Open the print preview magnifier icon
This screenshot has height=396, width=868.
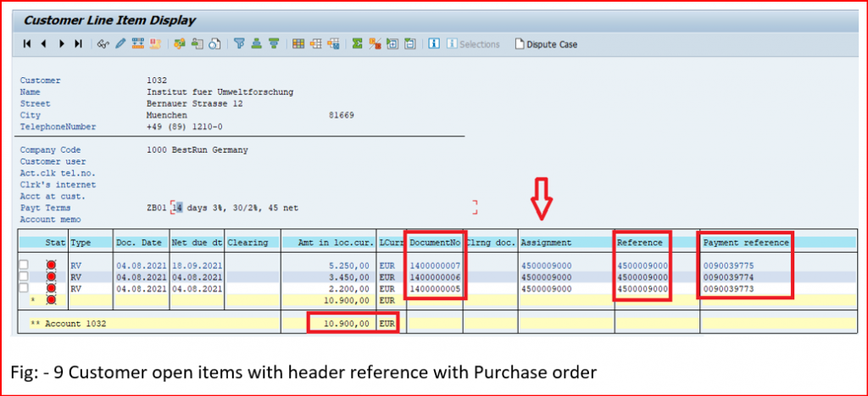pos(214,44)
